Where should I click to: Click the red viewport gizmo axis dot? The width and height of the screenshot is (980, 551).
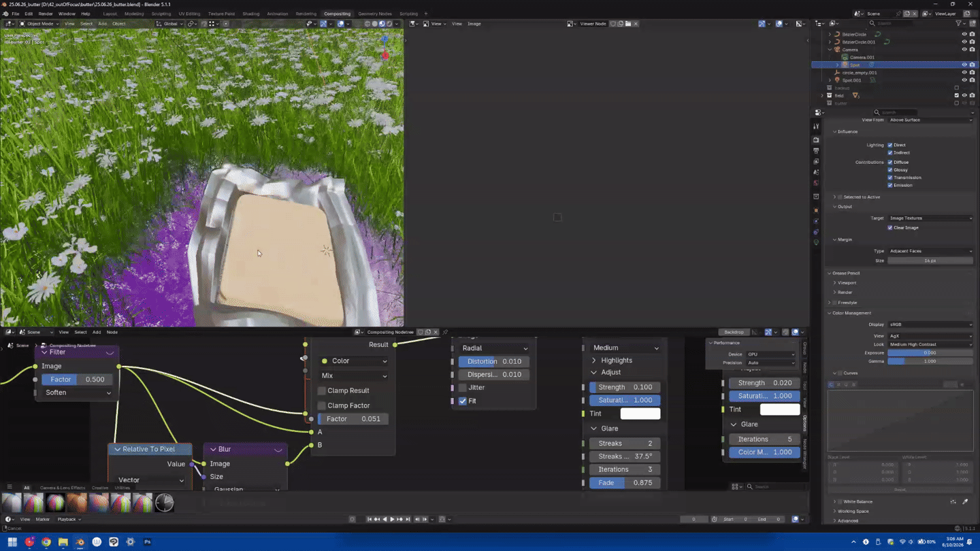(385, 56)
